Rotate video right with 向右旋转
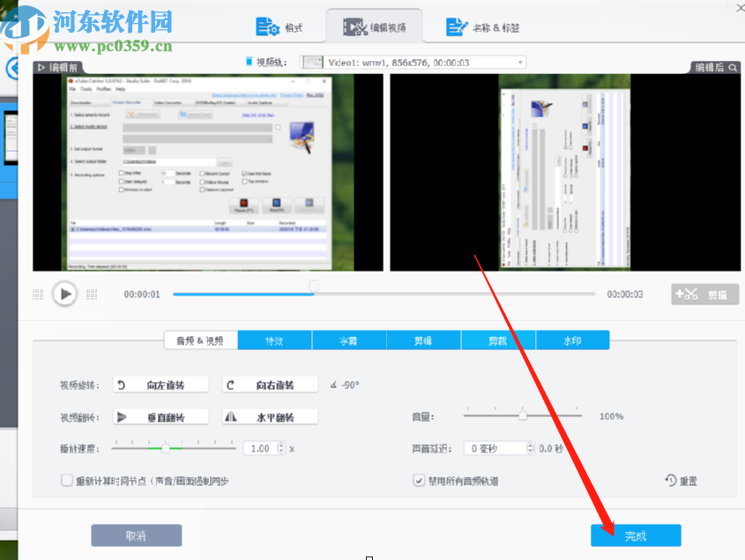The width and height of the screenshot is (745, 560). (270, 385)
